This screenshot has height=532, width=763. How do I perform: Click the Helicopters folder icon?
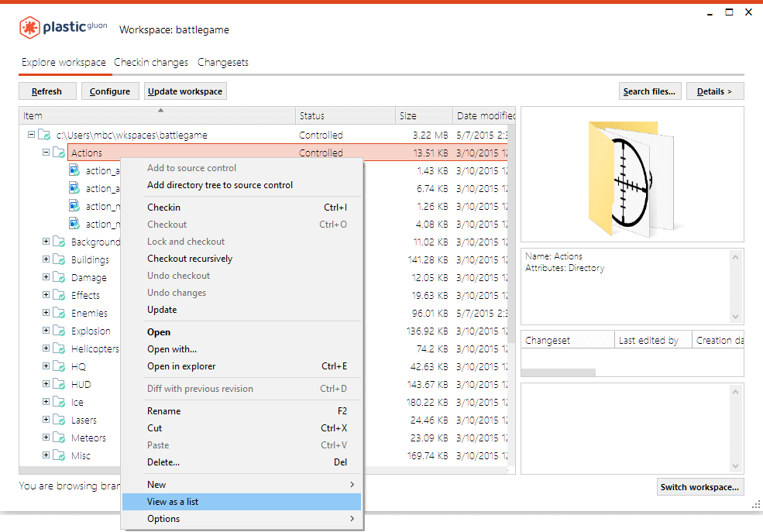[59, 348]
